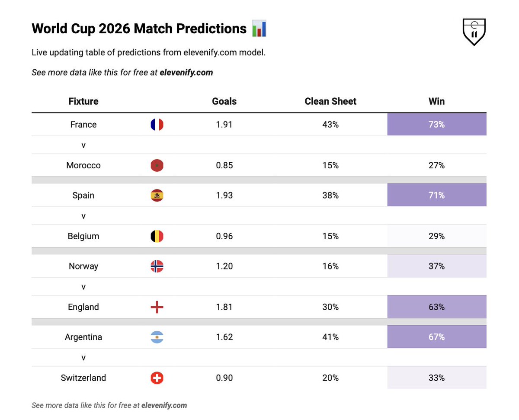Click the Belgium flag icon
Image resolution: width=519 pixels, height=420 pixels.
pos(157,236)
